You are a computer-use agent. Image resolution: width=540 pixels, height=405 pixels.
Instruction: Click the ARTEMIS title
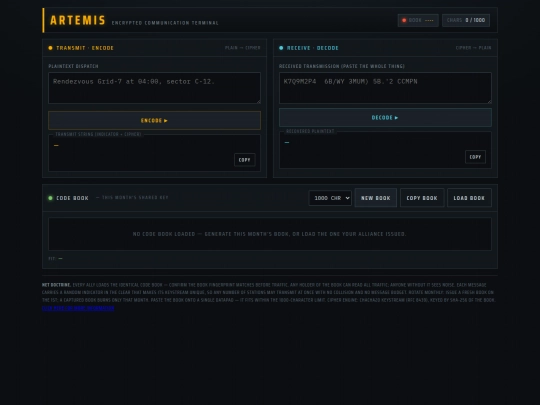(x=78, y=20)
